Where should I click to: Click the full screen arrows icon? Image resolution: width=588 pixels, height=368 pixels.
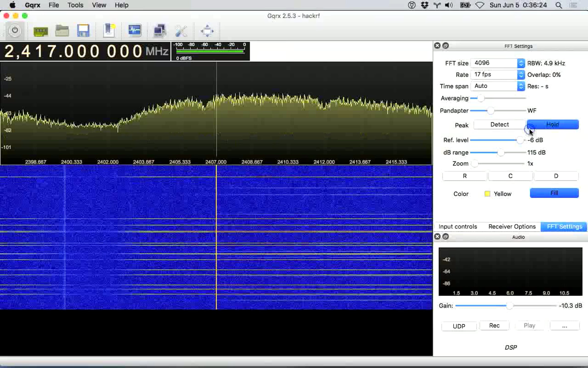pyautogui.click(x=207, y=31)
